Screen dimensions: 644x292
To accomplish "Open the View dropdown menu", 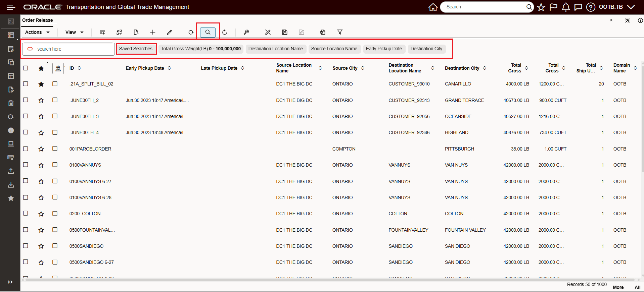I will point(74,32).
